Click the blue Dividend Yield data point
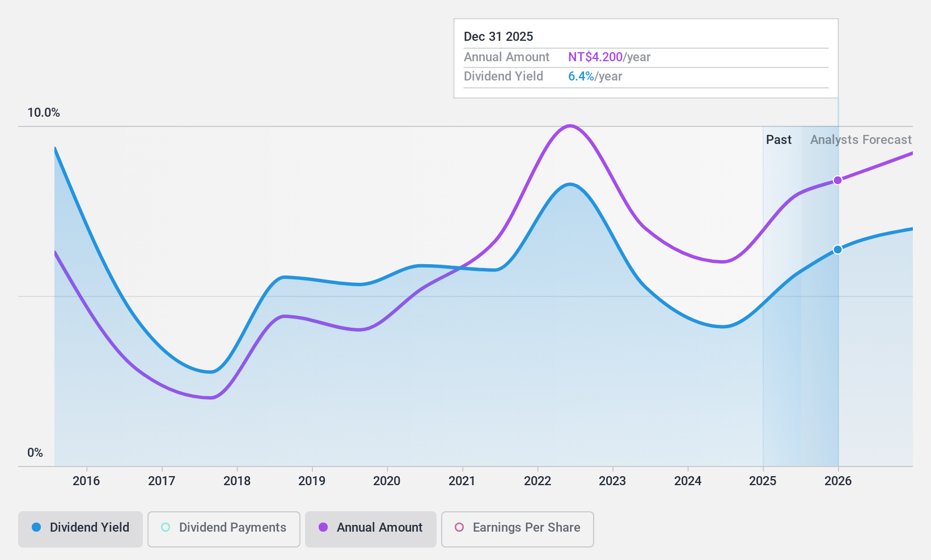Screen dimensions: 931x560 [x=837, y=249]
